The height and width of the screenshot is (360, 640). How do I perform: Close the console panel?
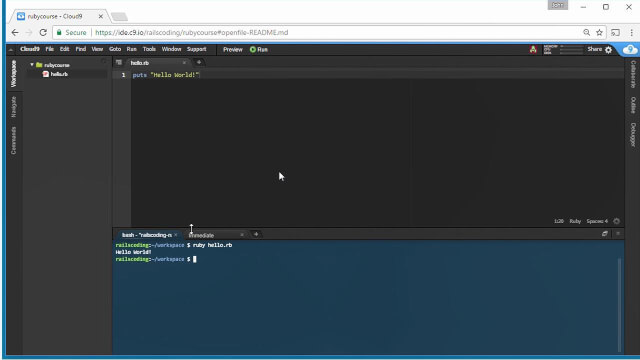[x=618, y=234]
